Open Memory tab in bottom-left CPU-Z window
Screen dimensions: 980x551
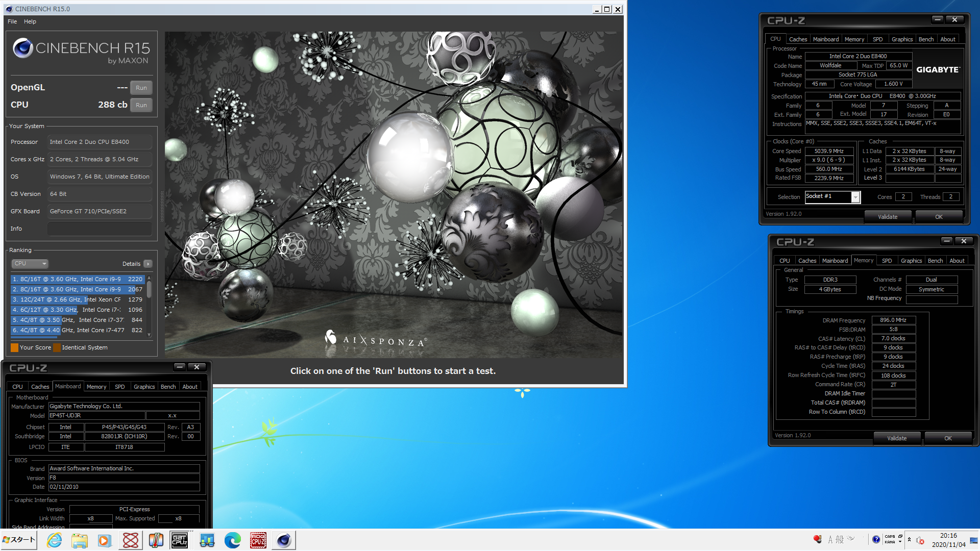tap(96, 387)
